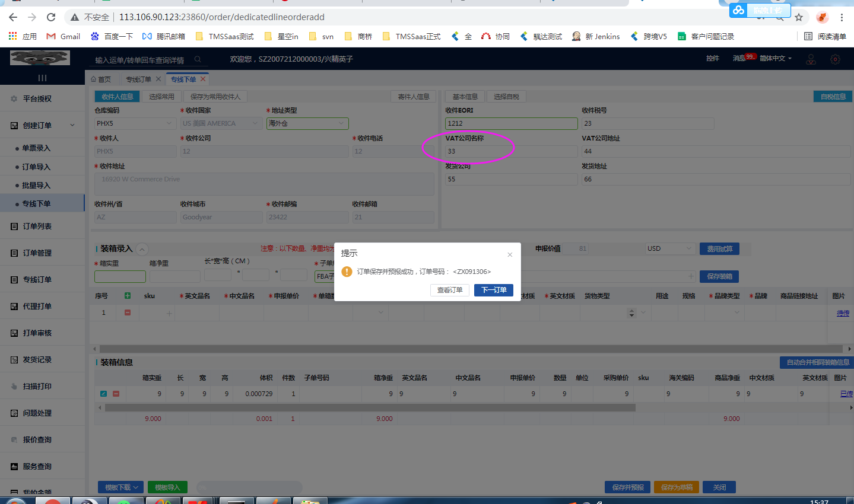Click the browser reload page icon

coord(51,17)
